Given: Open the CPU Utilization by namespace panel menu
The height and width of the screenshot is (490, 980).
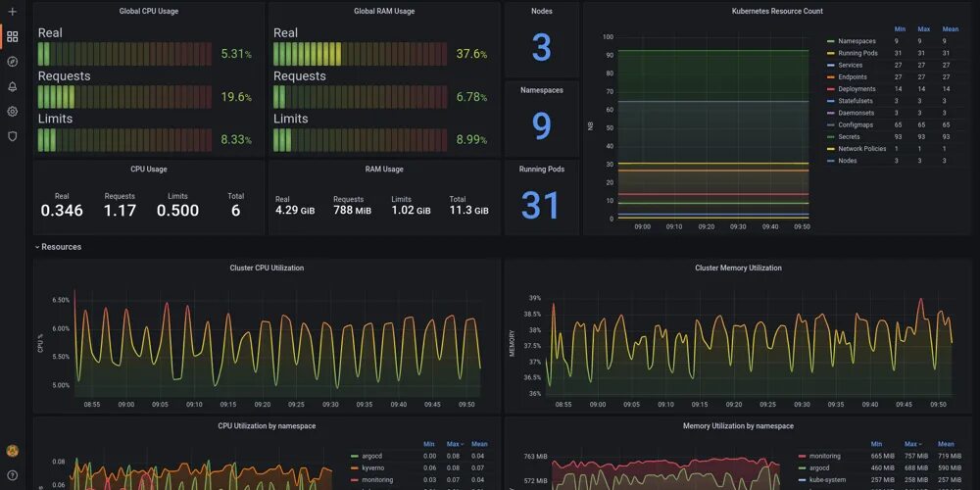Looking at the screenshot, I should tap(267, 425).
